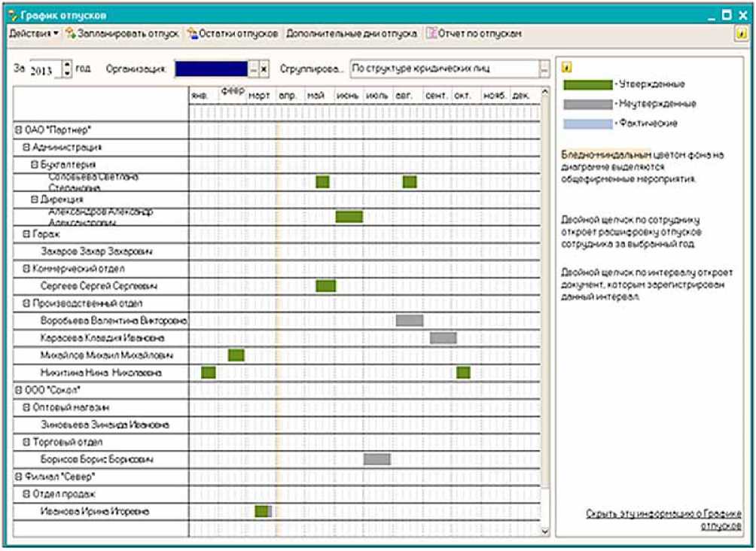Click Никитина's October vacation bar
756x551 pixels.
[463, 373]
